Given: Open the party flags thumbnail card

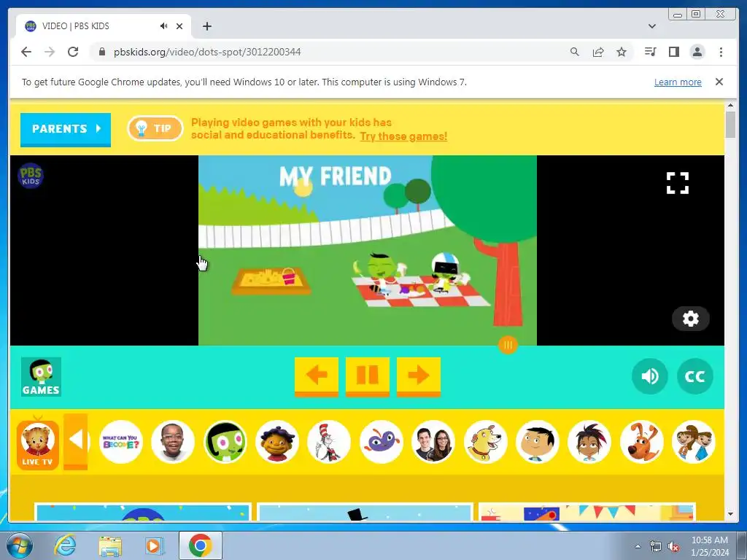Looking at the screenshot, I should pyautogui.click(x=587, y=512).
